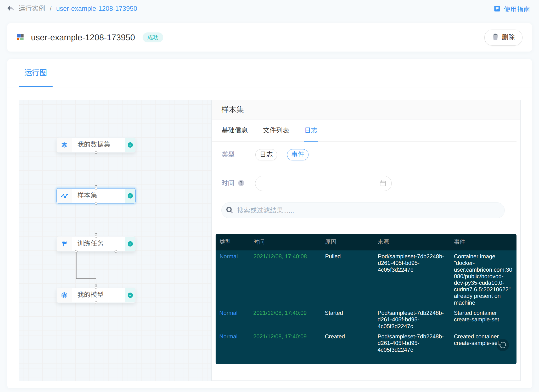The width and height of the screenshot is (539, 392).
Task: Click the 删除 button
Action: coord(503,37)
